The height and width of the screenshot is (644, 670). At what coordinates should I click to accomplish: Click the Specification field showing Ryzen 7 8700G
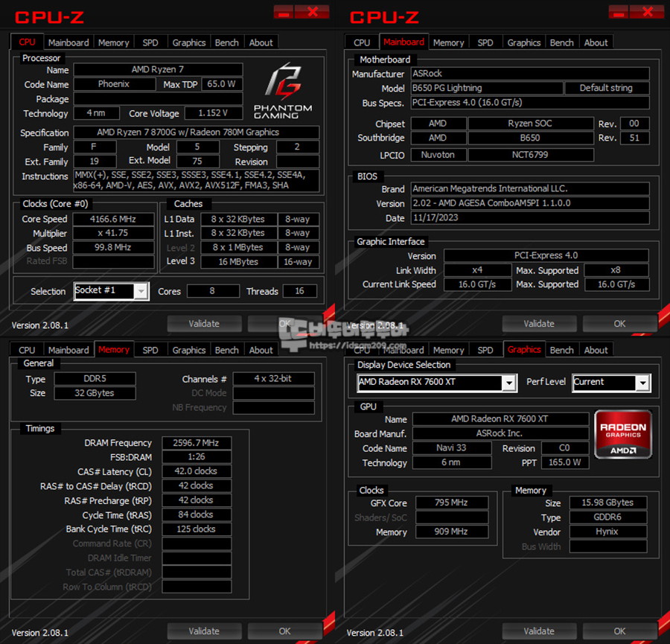pos(196,133)
